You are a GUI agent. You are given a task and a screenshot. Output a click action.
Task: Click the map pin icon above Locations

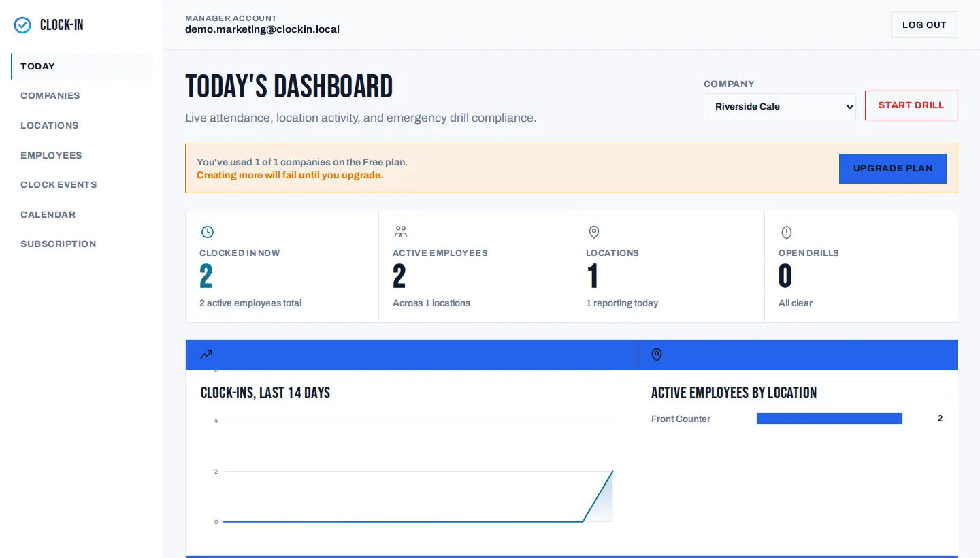tap(593, 232)
